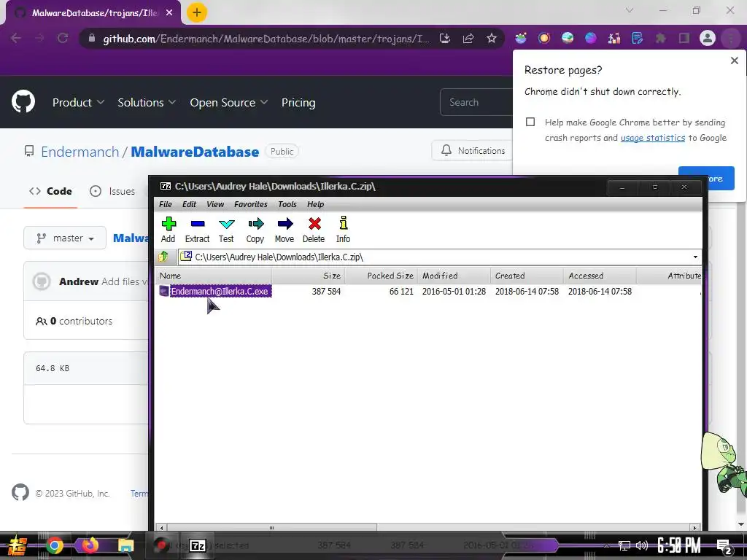Close the MalwareDatabase browser tab
Viewport: 747px width, 560px height.
tap(169, 13)
